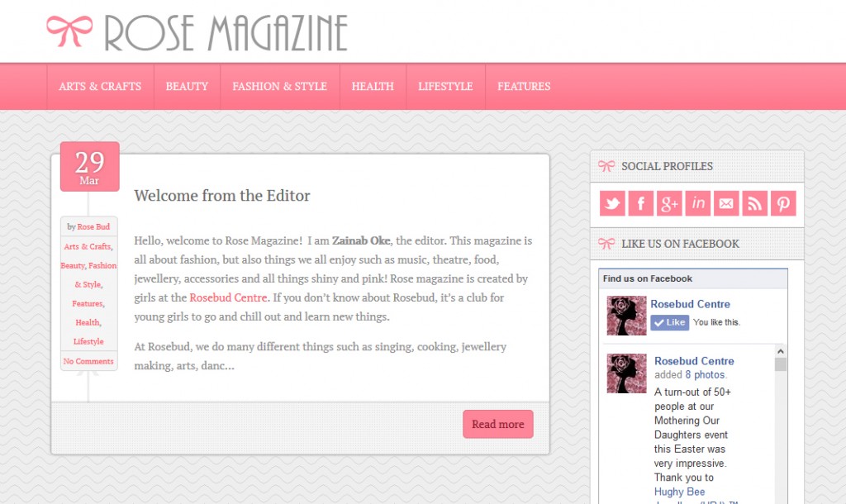The height and width of the screenshot is (504, 846).
Task: Open the Arts & Crafts menu
Action: click(x=100, y=86)
